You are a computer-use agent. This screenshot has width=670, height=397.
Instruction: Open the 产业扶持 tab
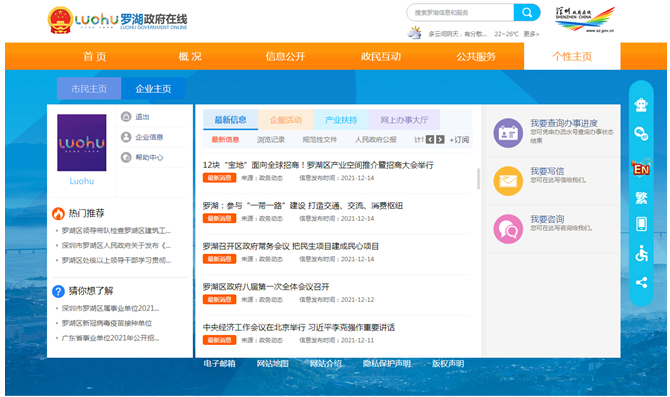(x=341, y=120)
